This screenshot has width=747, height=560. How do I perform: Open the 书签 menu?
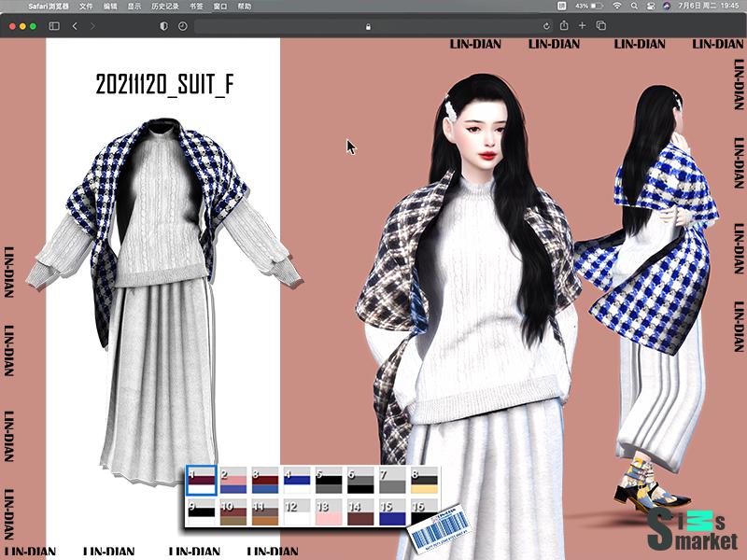point(195,7)
